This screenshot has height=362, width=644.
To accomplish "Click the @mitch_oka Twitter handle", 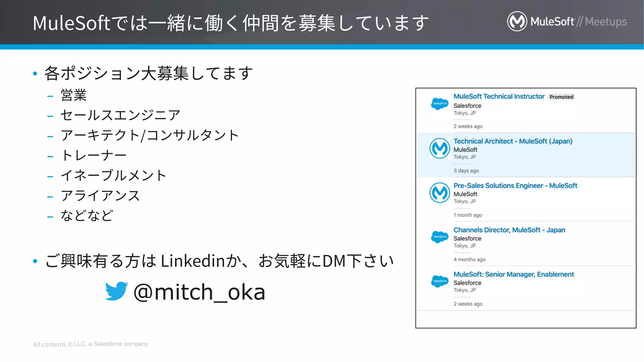I will pos(199,292).
